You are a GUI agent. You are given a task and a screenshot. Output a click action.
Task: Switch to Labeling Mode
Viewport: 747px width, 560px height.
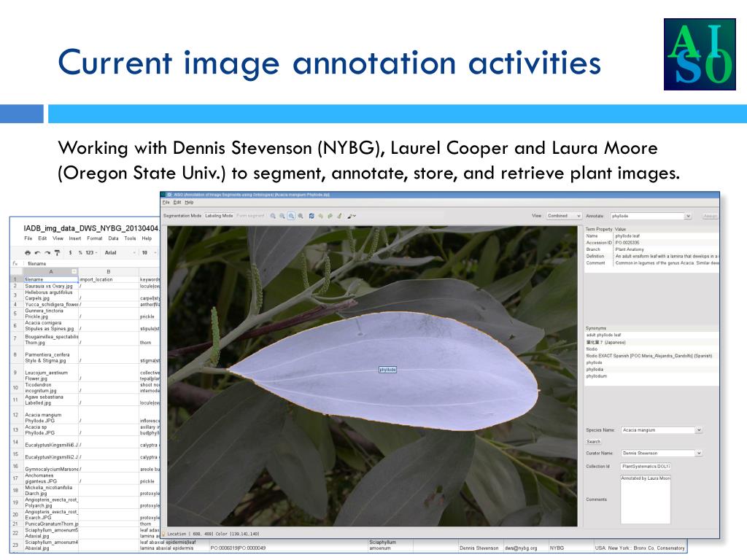[x=219, y=216]
